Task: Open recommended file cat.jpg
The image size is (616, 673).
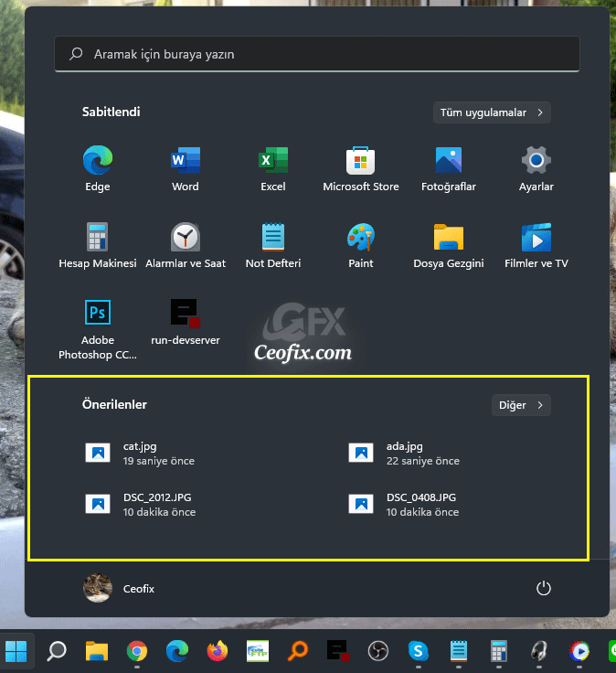Action: coord(140,454)
